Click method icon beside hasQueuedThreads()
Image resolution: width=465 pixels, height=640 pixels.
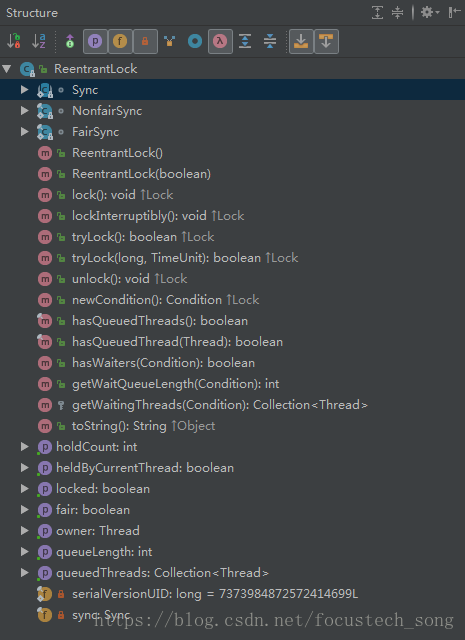44,321
